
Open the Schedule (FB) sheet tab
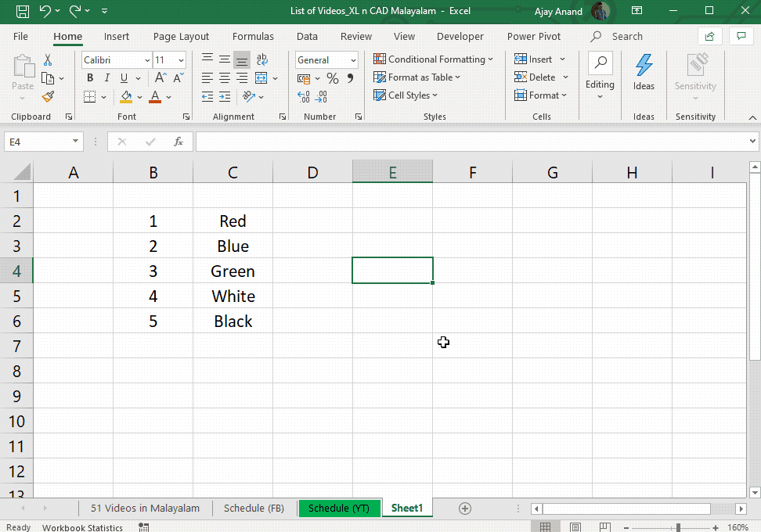tap(254, 509)
